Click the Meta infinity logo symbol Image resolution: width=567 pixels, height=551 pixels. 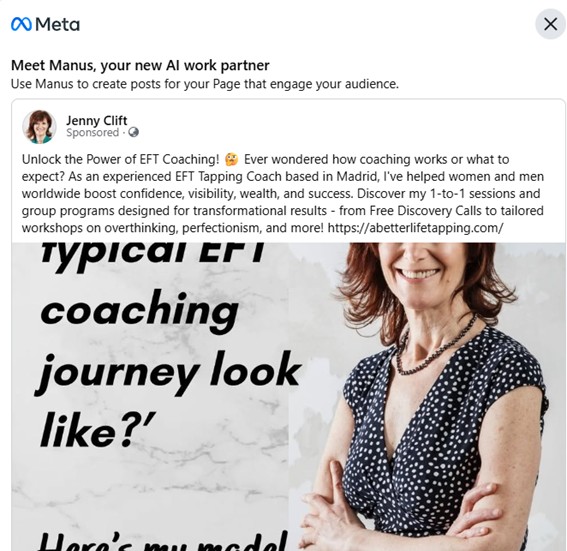point(21,25)
